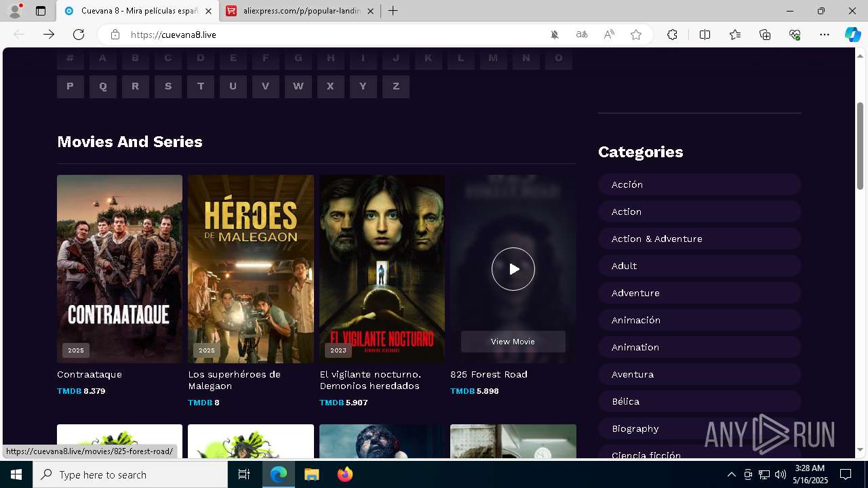Play 825 Forest Road with play button

click(513, 269)
